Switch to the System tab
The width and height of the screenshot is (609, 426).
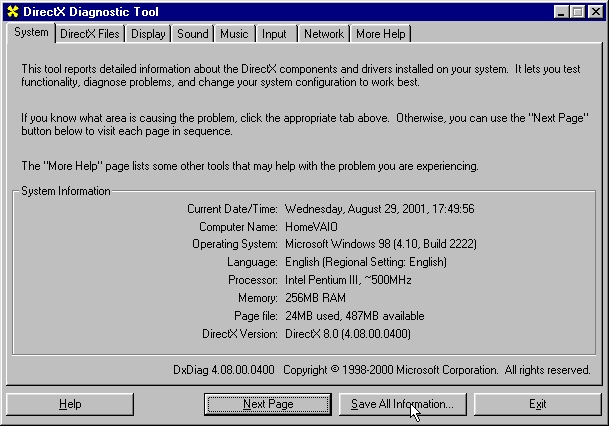pyautogui.click(x=31, y=33)
